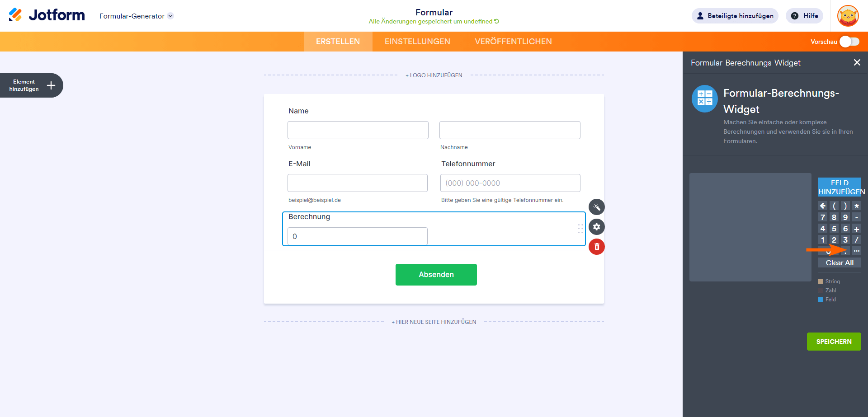The height and width of the screenshot is (417, 868).
Task: Delete the Berechnung field with trash icon
Action: click(597, 247)
